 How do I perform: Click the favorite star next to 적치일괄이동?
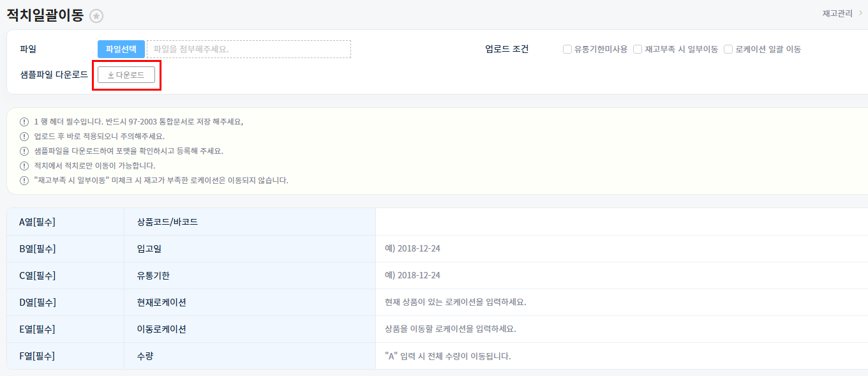point(96,16)
